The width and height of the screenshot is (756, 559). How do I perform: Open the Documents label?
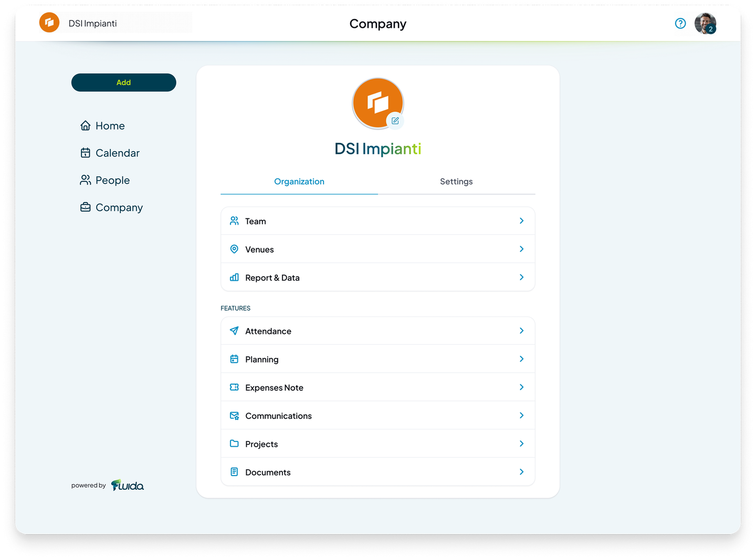click(268, 472)
